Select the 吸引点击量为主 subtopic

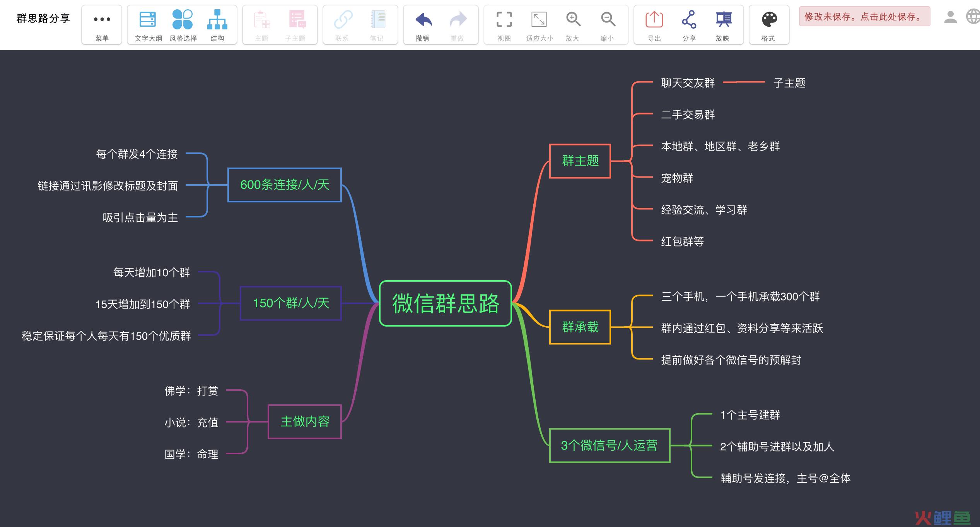(x=140, y=217)
